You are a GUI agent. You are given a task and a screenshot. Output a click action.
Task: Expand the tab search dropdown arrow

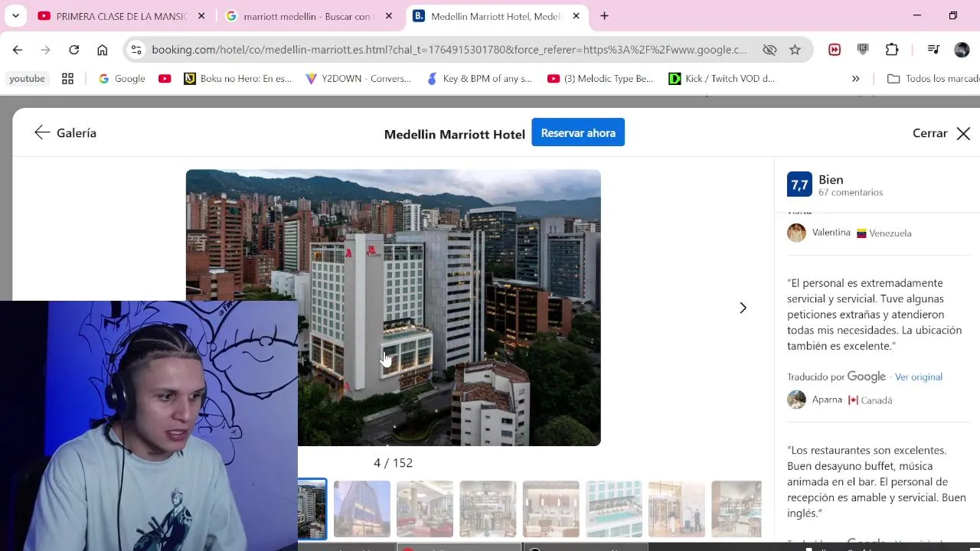pos(15,16)
